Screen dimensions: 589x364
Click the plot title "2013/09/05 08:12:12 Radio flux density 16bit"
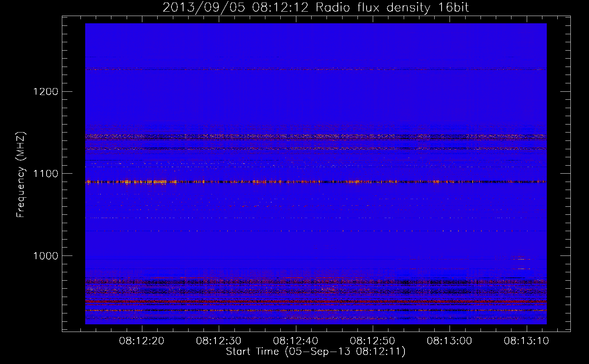click(316, 8)
